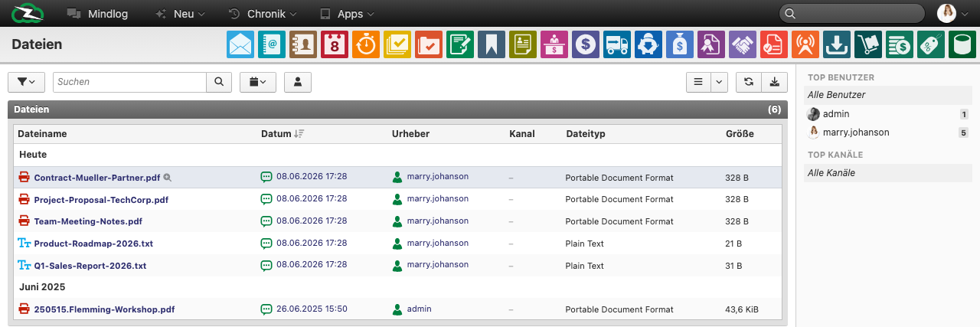Open the teal address book @ icon
Screen dimensions: 980x327
[x=272, y=44]
